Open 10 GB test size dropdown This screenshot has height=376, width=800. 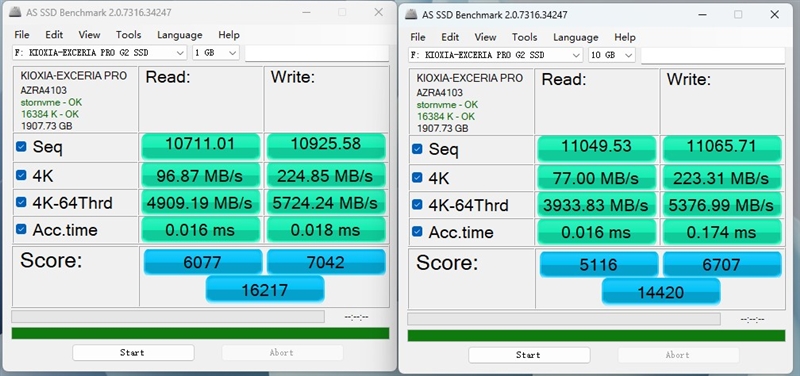611,55
